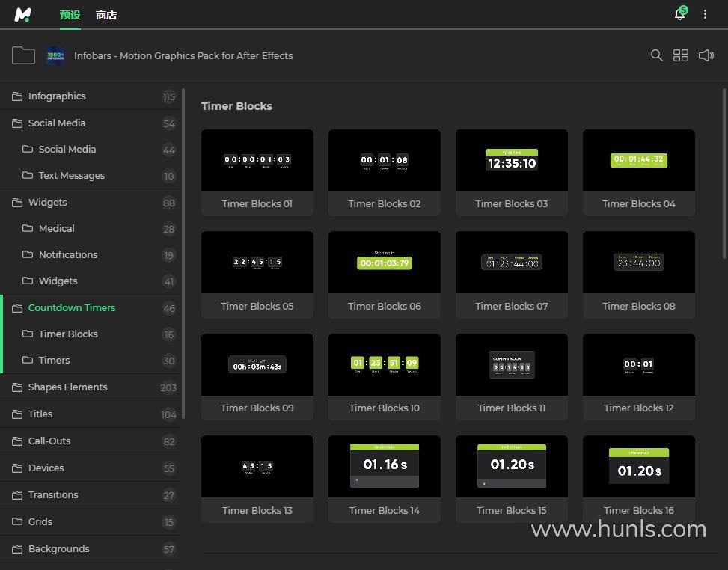Viewport: 728px width, 570px height.
Task: Click the Titles folder icon
Action: pos(17,414)
